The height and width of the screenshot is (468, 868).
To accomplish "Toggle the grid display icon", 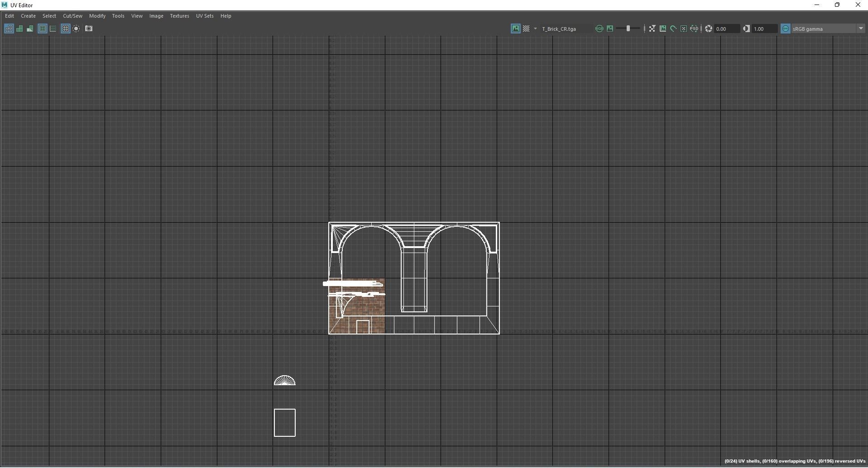I will (66, 29).
